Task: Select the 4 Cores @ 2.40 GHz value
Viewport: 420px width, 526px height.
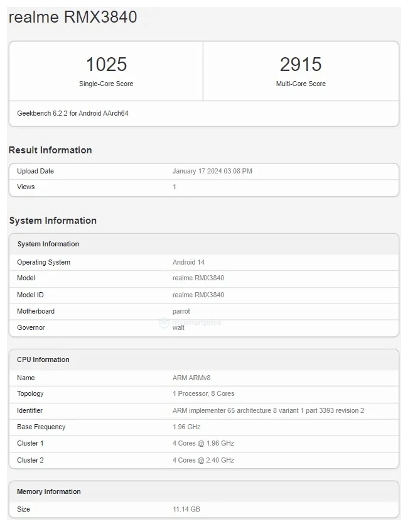Action: pos(203,460)
